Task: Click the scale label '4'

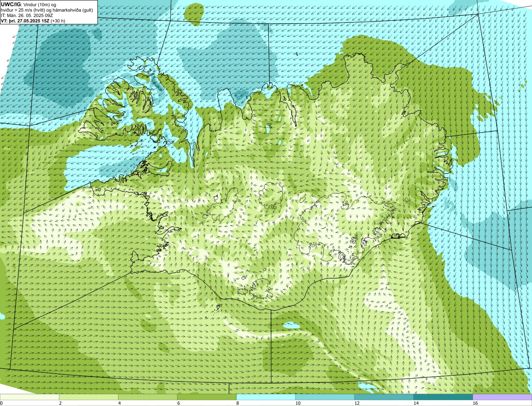Action: pos(119,403)
